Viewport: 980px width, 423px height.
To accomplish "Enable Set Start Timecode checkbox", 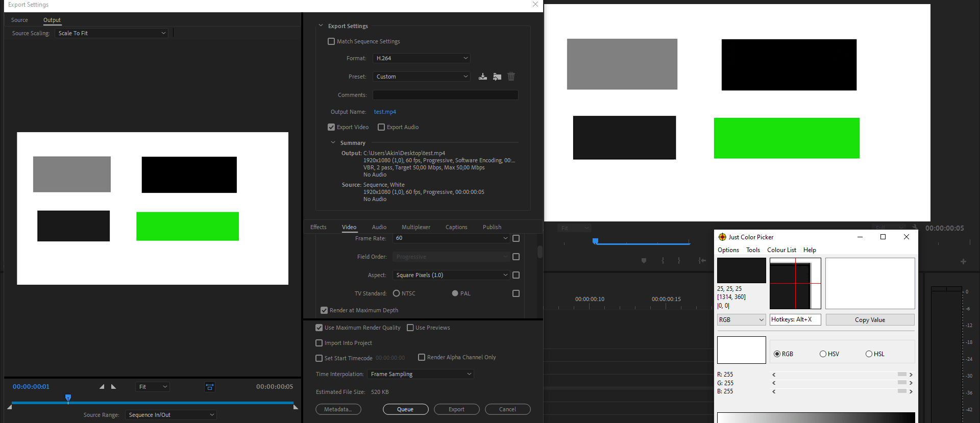I will pos(319,358).
